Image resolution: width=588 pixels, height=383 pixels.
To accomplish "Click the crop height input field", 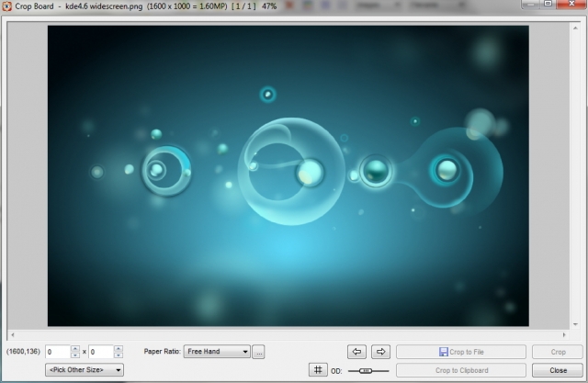I will pos(100,352).
